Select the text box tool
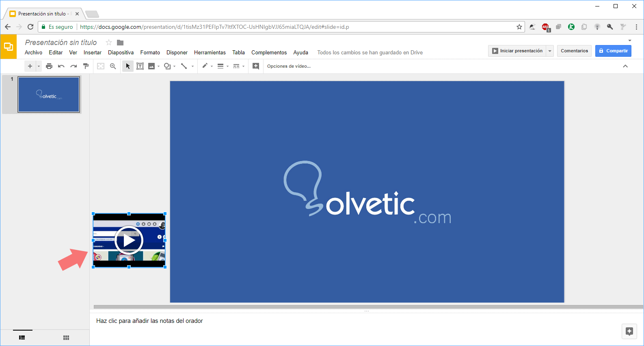This screenshot has height=346, width=644. 140,66
